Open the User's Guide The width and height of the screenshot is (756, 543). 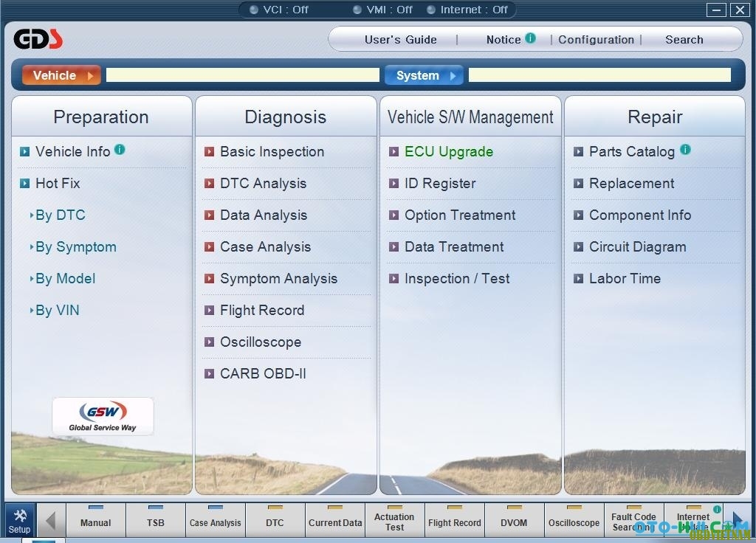401,40
